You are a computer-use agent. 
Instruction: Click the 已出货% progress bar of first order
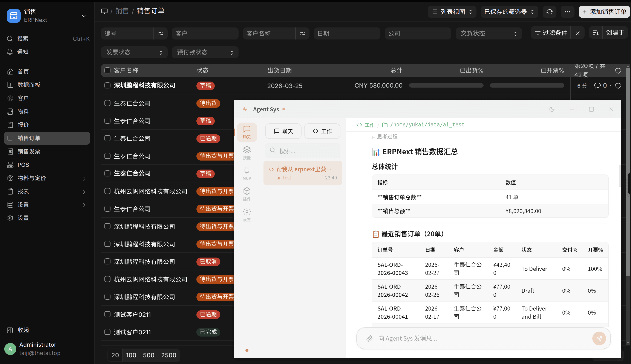[446, 85]
